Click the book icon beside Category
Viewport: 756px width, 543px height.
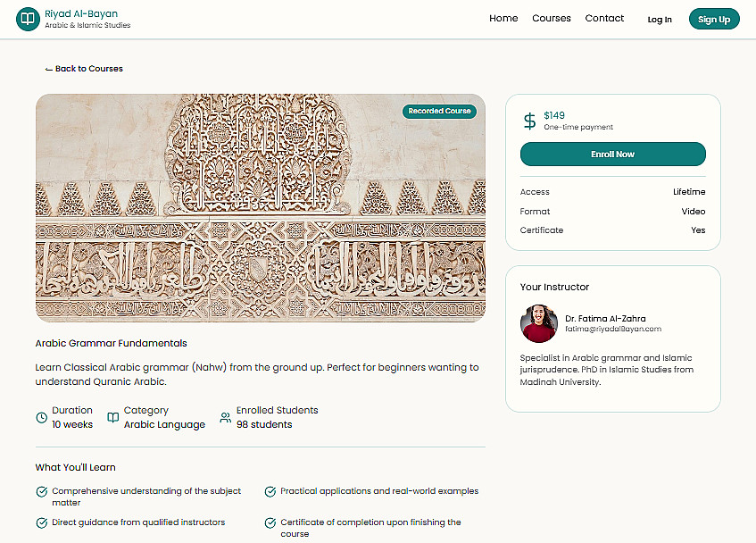[112, 418]
